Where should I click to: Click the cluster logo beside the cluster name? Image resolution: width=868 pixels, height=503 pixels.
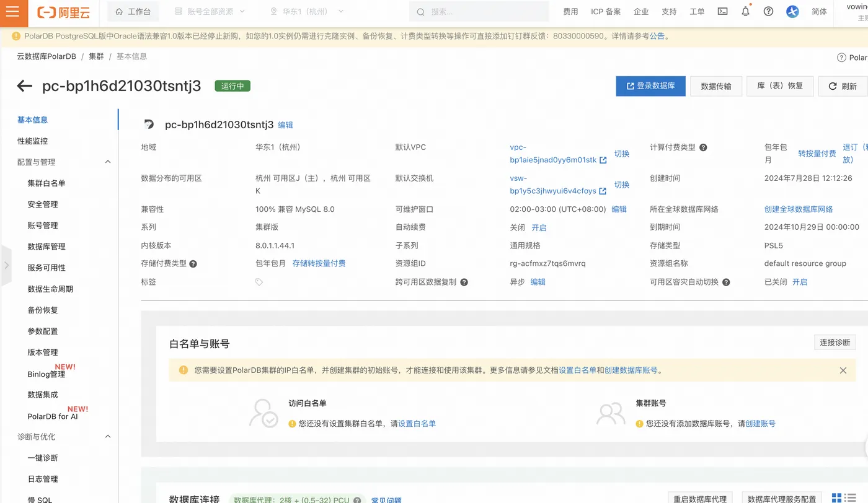[148, 125]
